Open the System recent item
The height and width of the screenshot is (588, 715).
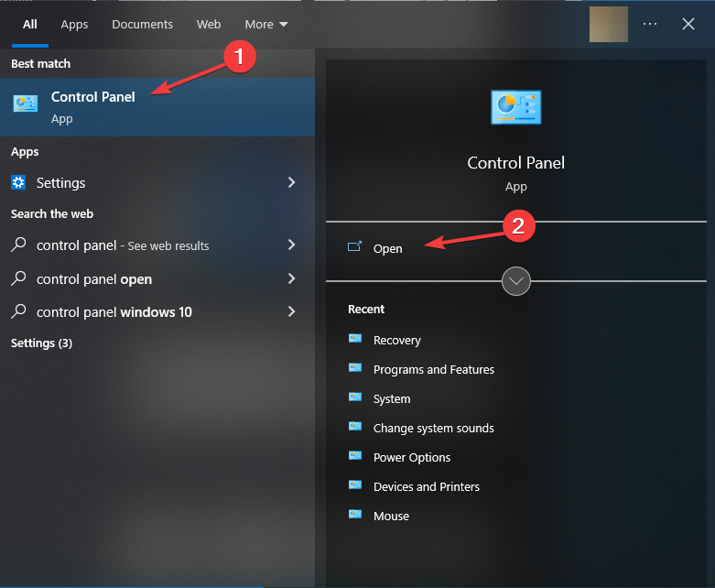click(x=392, y=398)
